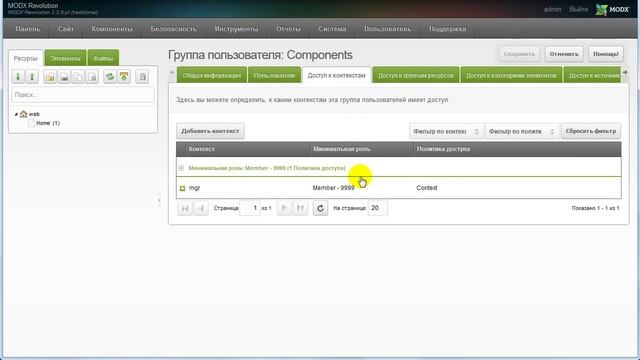Go to next page of the grid
The height and width of the screenshot is (360, 640).
(284, 208)
